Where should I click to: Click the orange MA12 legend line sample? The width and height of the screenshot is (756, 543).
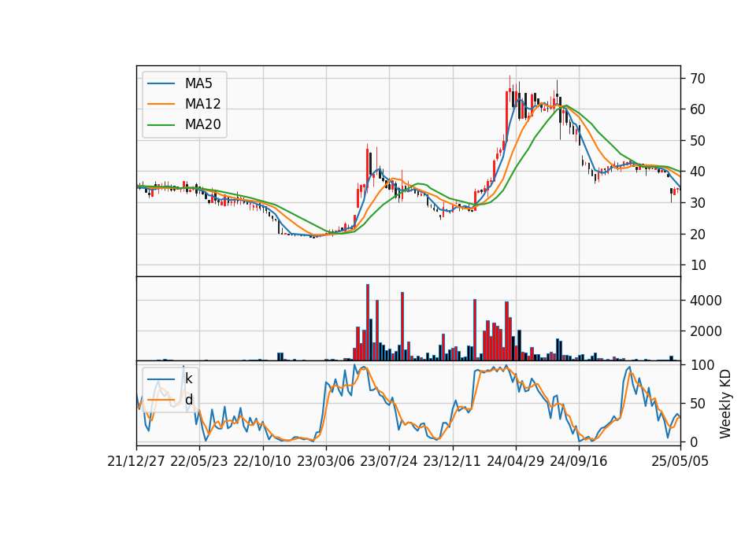161,104
